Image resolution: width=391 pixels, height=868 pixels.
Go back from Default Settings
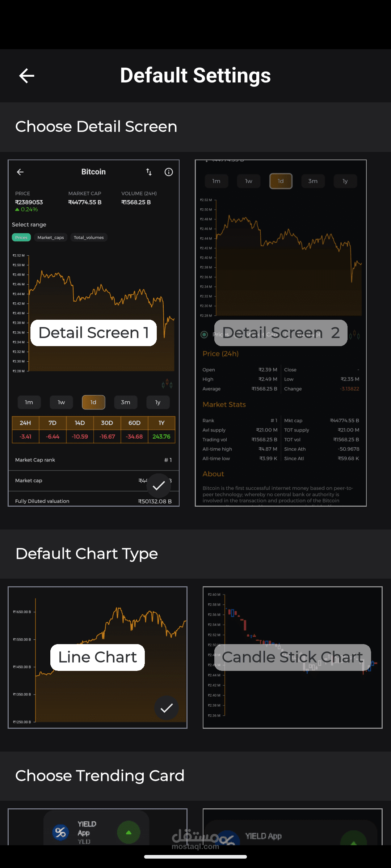pos(26,76)
